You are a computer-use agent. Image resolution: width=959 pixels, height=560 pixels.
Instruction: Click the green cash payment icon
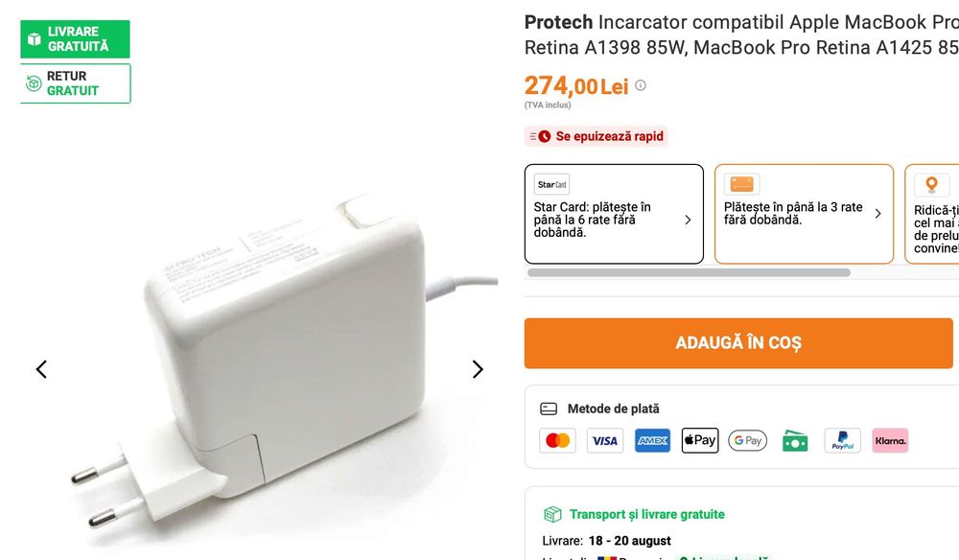pyautogui.click(x=795, y=441)
